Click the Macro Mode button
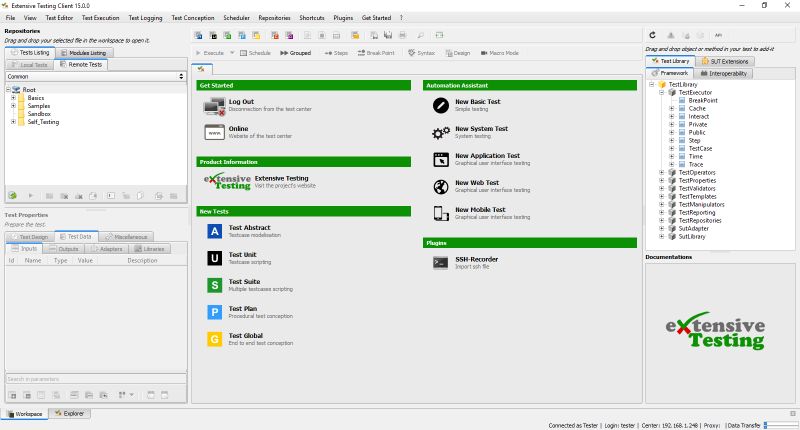 (x=499, y=53)
